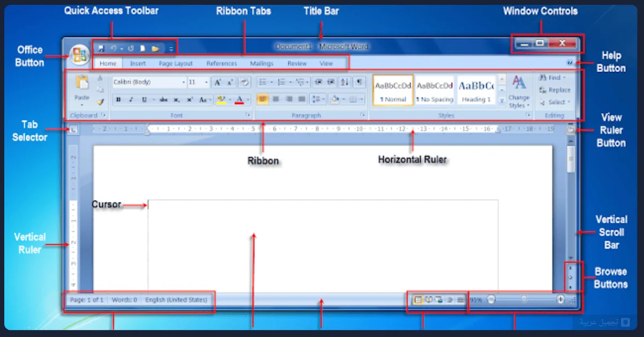Click the Shading paint bucket icon
The width and height of the screenshot is (644, 337).
[x=335, y=99]
